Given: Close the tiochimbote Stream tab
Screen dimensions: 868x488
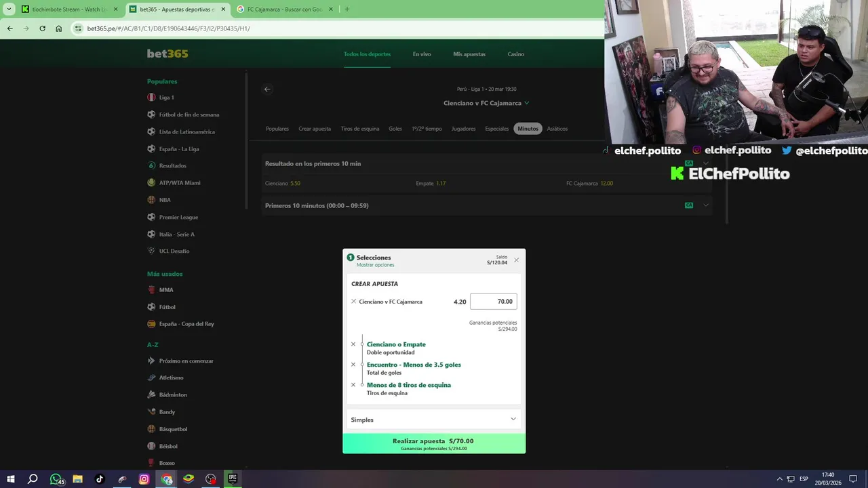Looking at the screenshot, I should point(115,9).
